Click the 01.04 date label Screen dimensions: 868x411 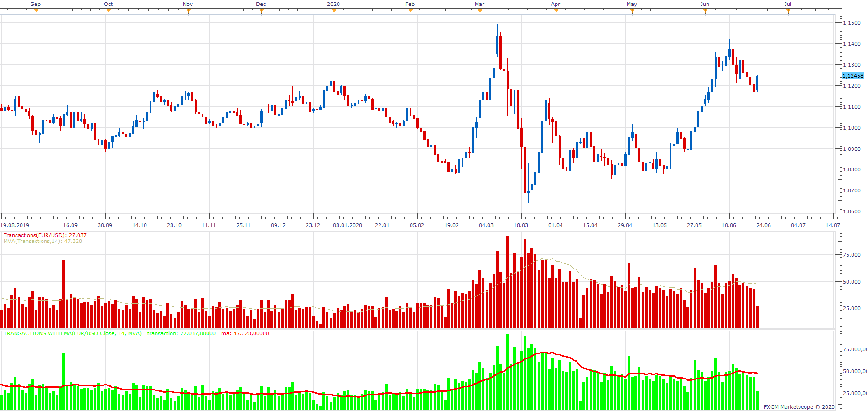tap(556, 225)
